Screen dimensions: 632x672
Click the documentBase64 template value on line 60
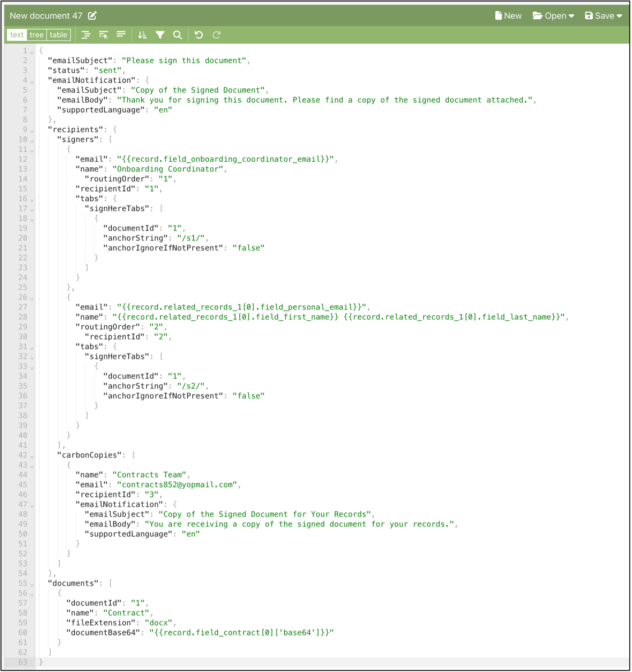241,633
